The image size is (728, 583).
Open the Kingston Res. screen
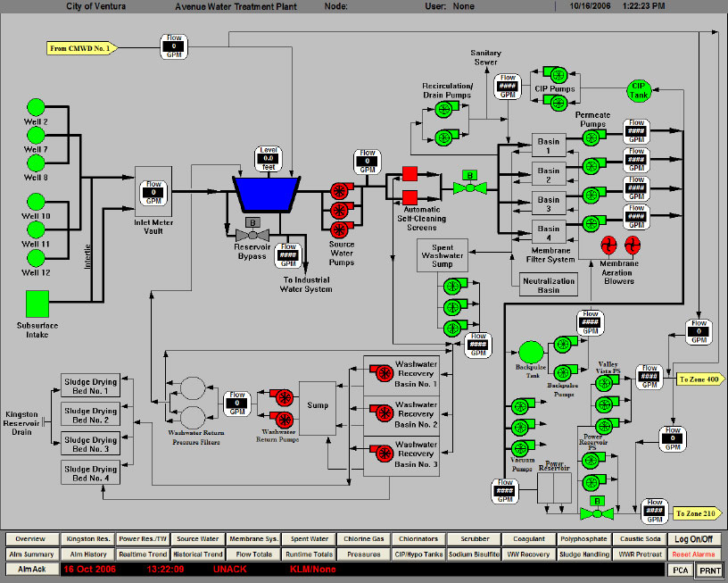[87, 539]
